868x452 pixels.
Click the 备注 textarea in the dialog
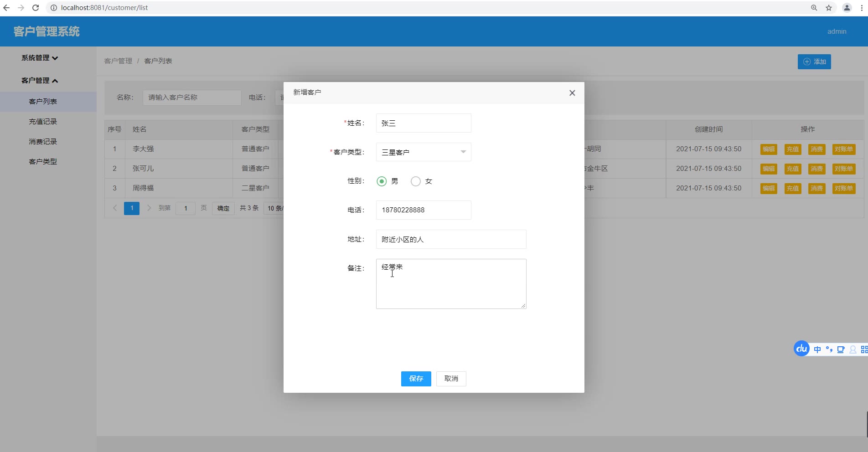(451, 284)
